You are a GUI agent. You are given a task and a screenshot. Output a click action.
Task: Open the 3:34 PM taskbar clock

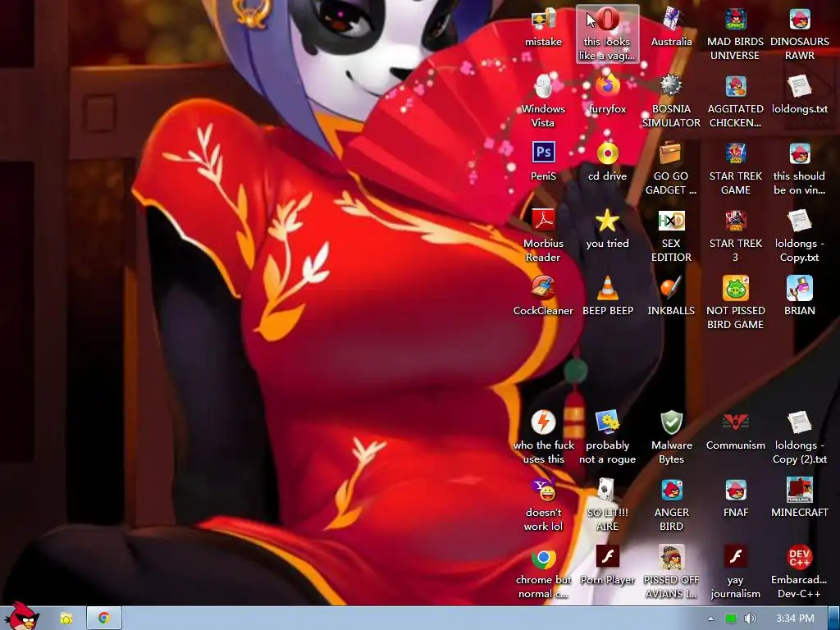(795, 619)
